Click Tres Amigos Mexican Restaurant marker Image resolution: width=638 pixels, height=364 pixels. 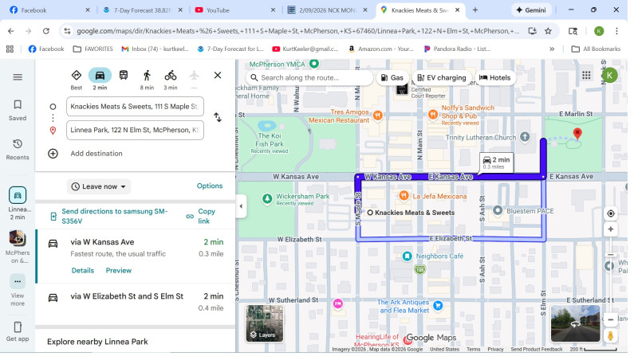(378, 115)
